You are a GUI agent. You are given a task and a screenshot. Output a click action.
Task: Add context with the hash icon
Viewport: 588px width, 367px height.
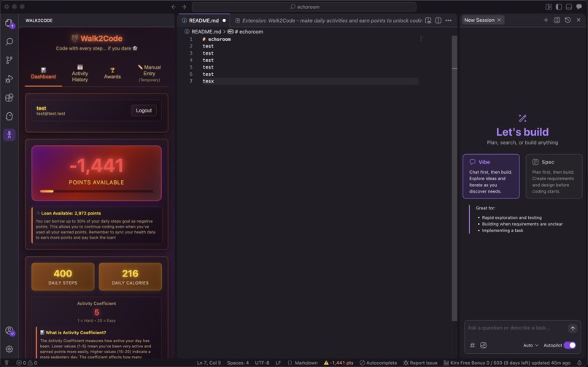tap(473, 345)
